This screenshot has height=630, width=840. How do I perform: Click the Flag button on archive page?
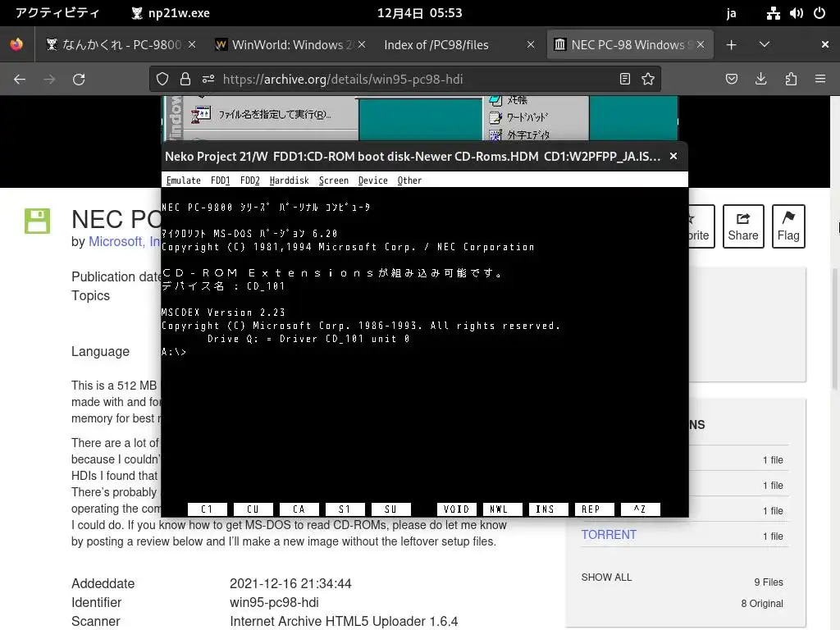tap(788, 226)
